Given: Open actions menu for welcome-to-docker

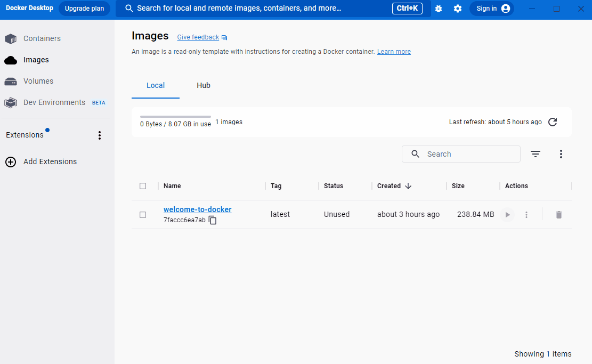Looking at the screenshot, I should [526, 214].
